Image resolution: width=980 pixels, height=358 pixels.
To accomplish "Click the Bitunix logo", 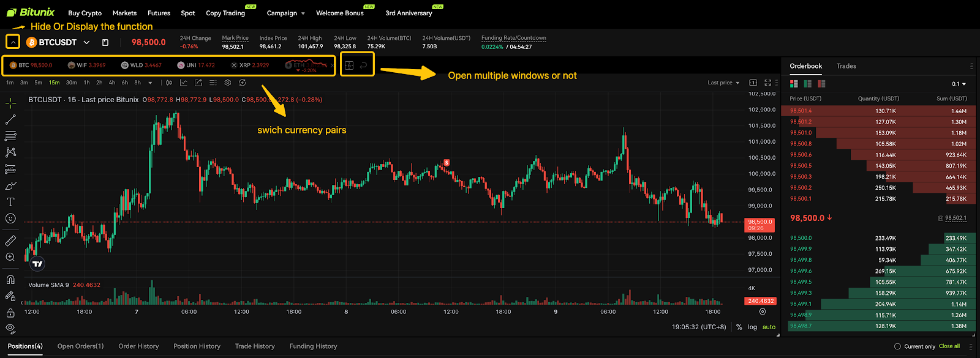I will point(31,12).
